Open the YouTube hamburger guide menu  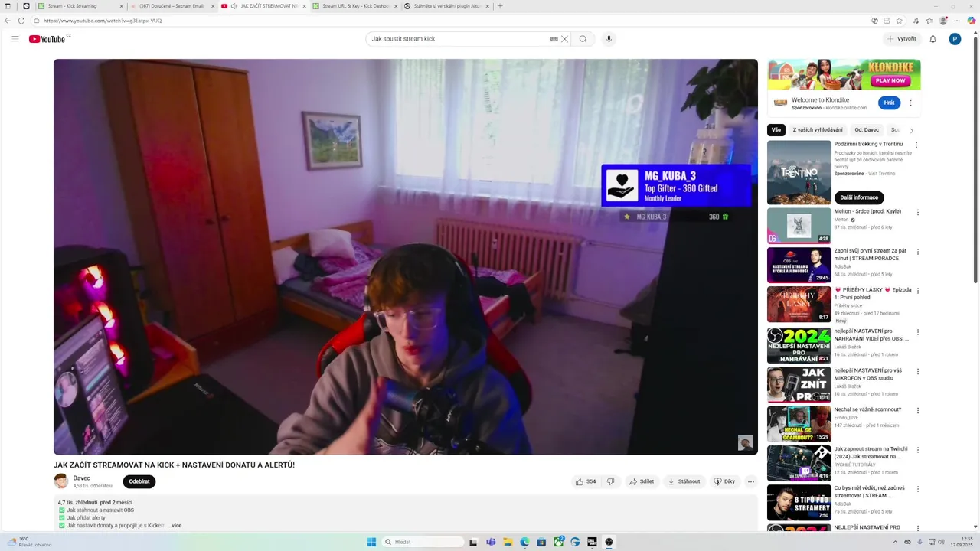15,39
